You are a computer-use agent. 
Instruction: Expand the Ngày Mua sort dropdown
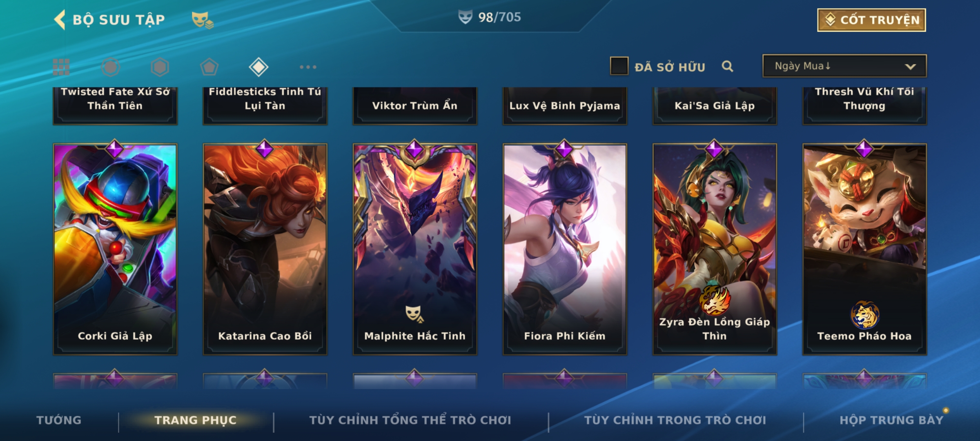pyautogui.click(x=844, y=66)
